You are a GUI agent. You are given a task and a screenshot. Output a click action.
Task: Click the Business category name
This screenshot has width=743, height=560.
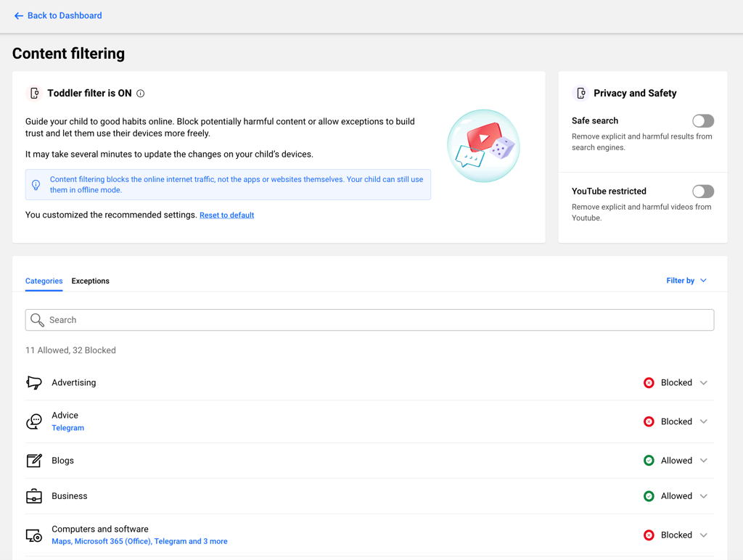(x=70, y=496)
